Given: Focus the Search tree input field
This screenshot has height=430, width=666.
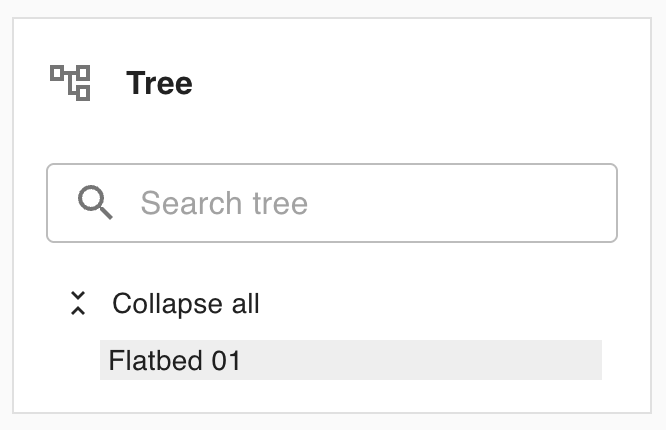Looking at the screenshot, I should [x=360, y=203].
